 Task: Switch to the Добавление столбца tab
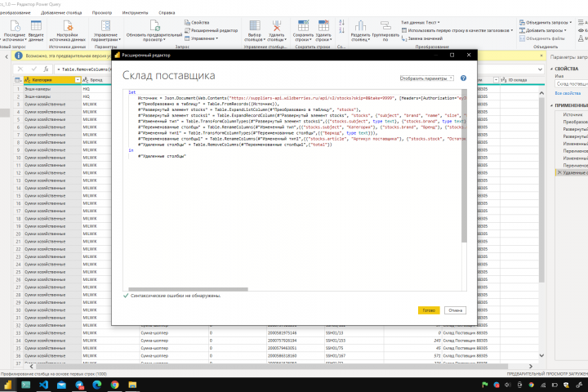61,12
